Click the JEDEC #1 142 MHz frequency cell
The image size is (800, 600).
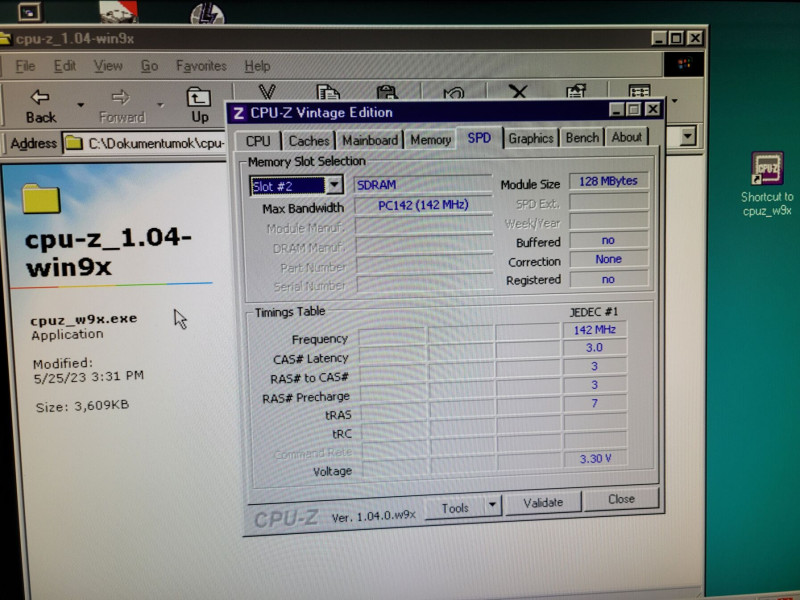[594, 330]
